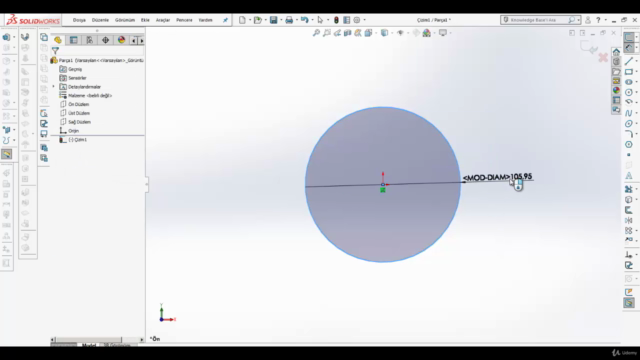Expand the search type dropdown arrow
The width and height of the screenshot is (640, 360).
tap(578, 20)
